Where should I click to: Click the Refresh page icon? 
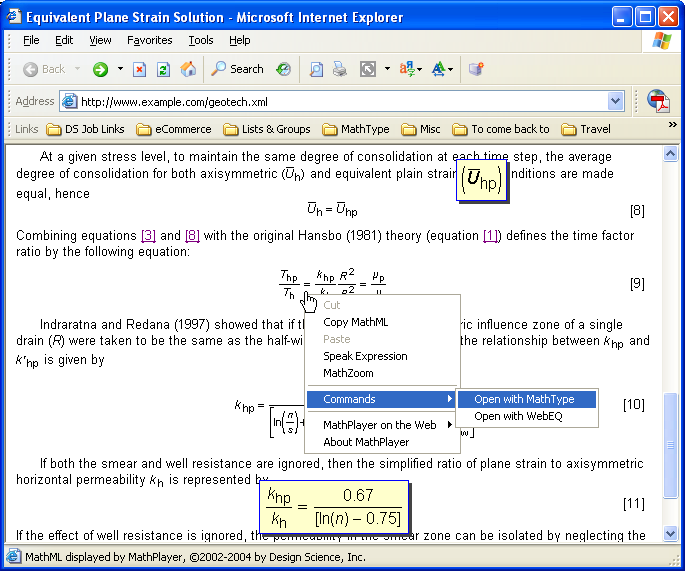(x=163, y=69)
